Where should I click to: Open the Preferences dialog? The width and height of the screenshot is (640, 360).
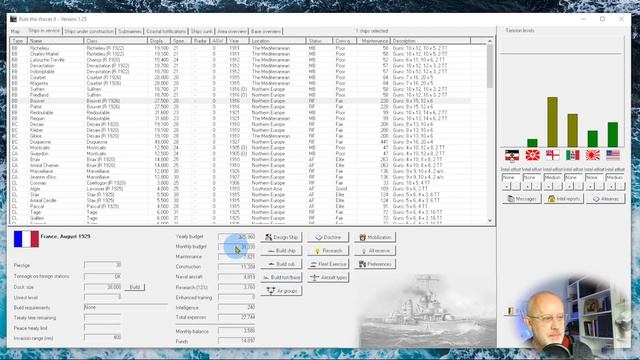[375, 264]
